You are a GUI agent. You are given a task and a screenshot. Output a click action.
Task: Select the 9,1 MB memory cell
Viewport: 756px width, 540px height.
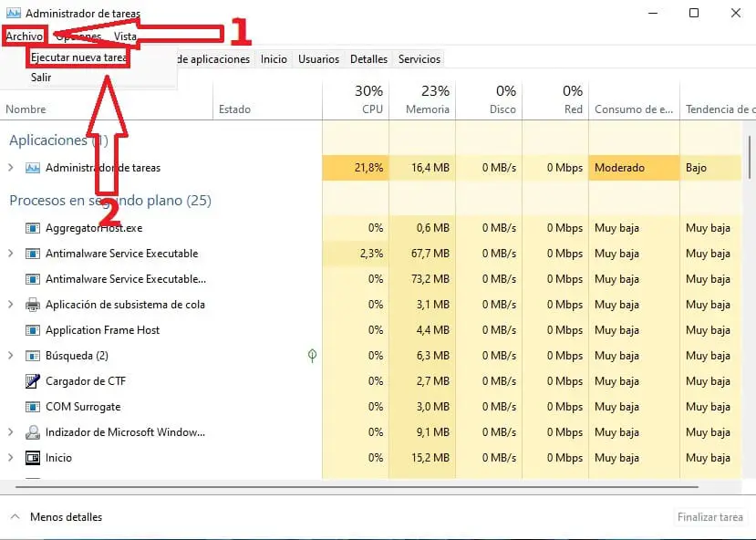click(x=422, y=432)
